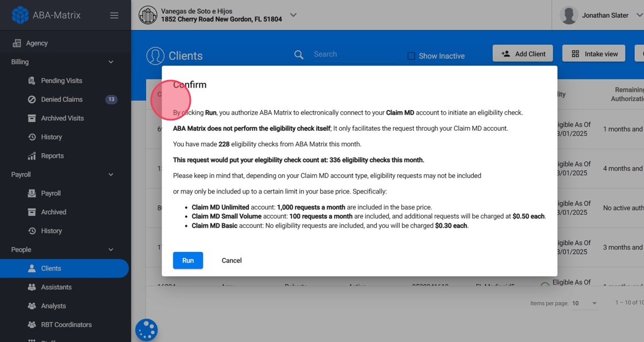Click the Reports chart icon
This screenshot has height=342, width=644.
(32, 156)
